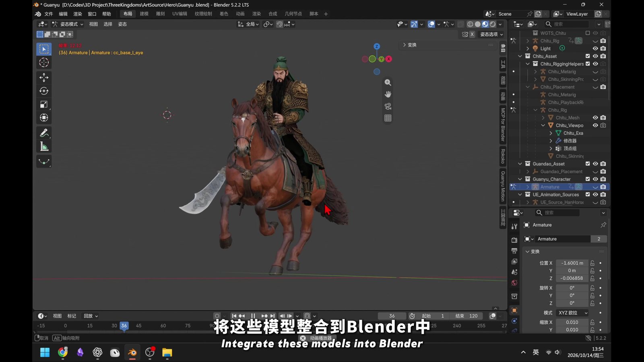Select the Rotate tool

pyautogui.click(x=44, y=91)
